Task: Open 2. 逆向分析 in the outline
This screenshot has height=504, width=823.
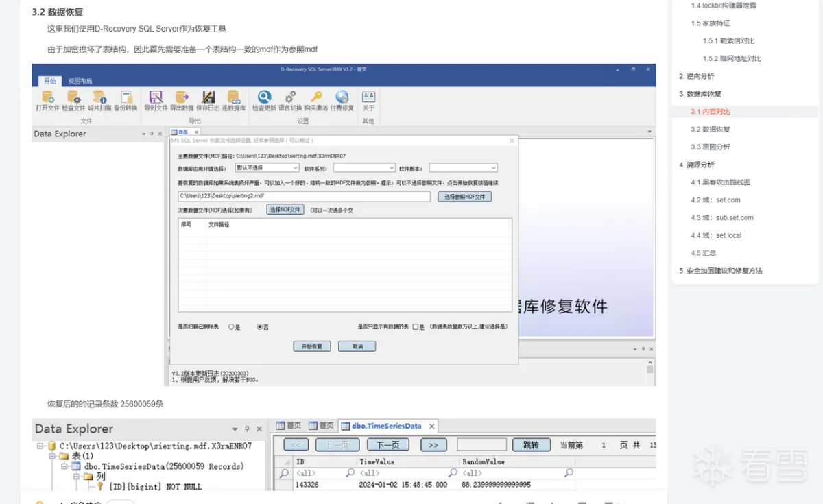Action: 696,76
